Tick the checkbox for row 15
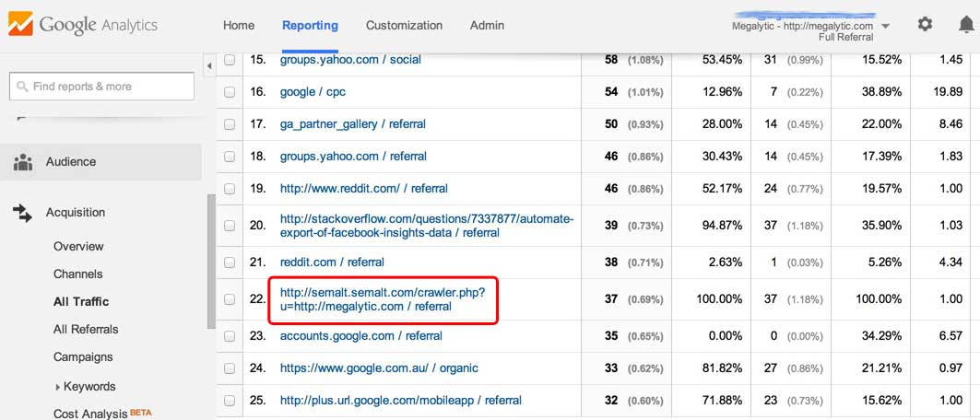The image size is (980, 420). coord(230,60)
